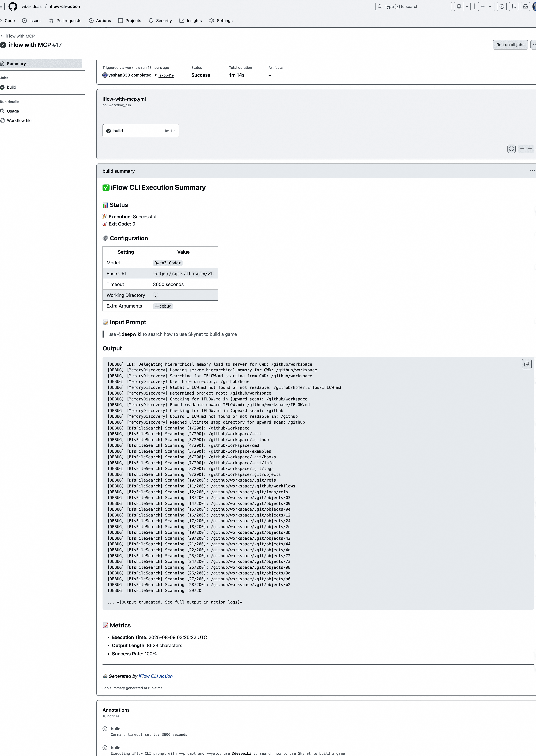The image size is (536, 756).
Task: Open the @deepwiki mention link
Action: pos(129,334)
